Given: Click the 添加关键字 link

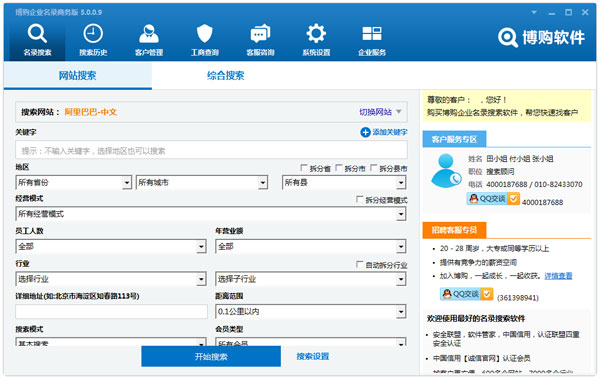Looking at the screenshot, I should [x=390, y=132].
